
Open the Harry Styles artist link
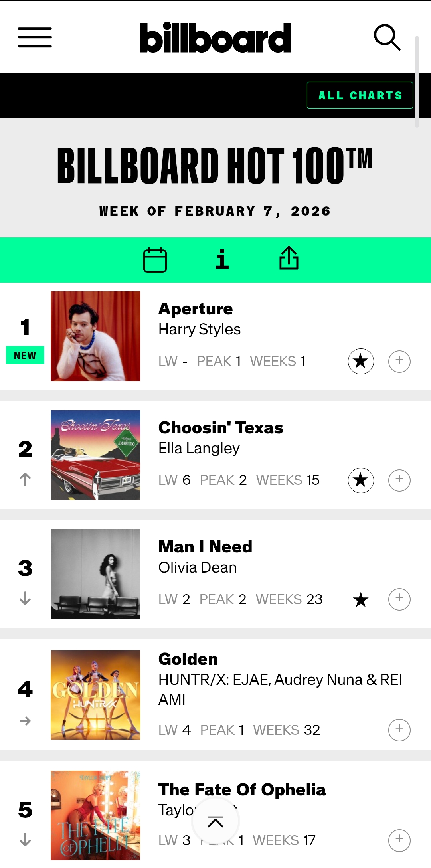coord(200,329)
